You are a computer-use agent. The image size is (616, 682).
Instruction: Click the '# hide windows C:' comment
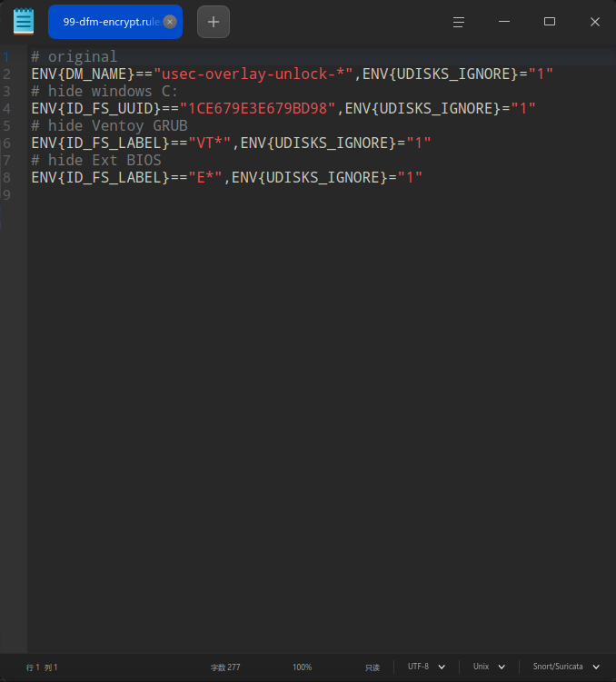104,92
